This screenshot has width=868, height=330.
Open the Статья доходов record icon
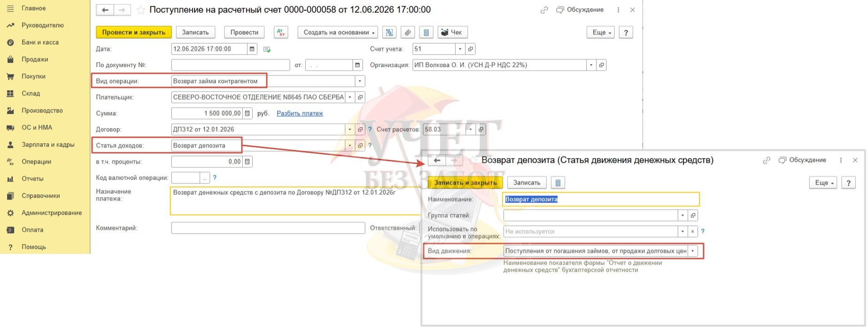[x=360, y=145]
